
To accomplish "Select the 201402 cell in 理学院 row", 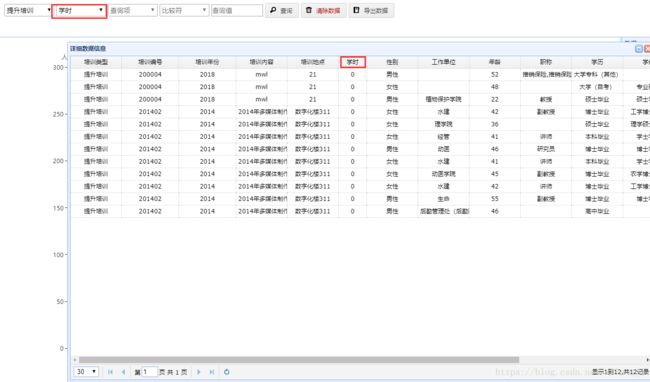I will click(x=150, y=124).
